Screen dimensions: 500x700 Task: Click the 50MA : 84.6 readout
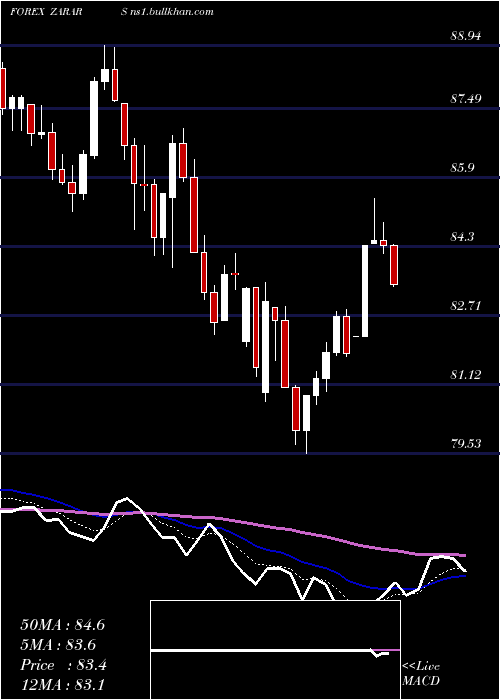pos(62,625)
